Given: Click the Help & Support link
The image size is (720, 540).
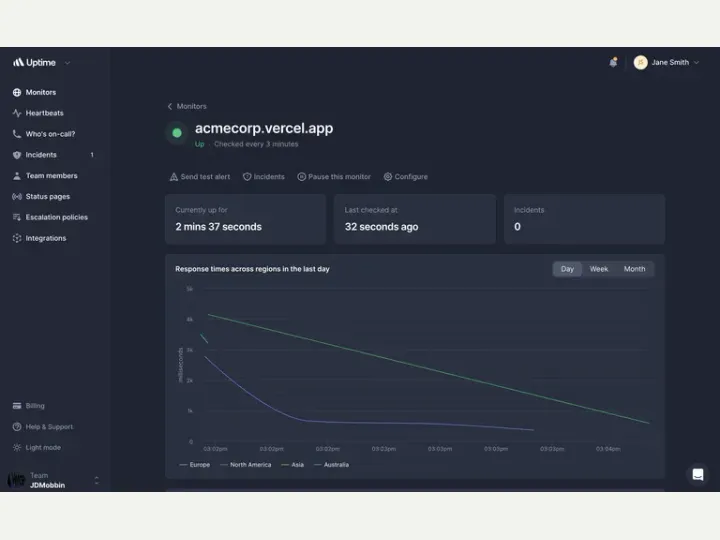Looking at the screenshot, I should [49, 427].
